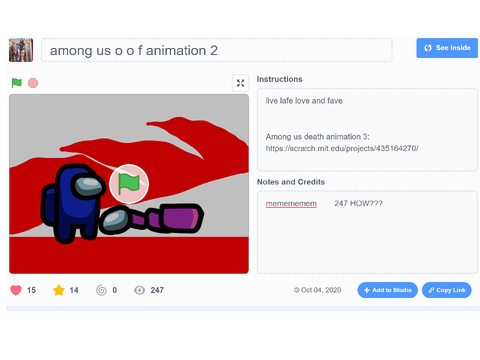
Task: Favorite the project with the star icon
Action: 59,290
